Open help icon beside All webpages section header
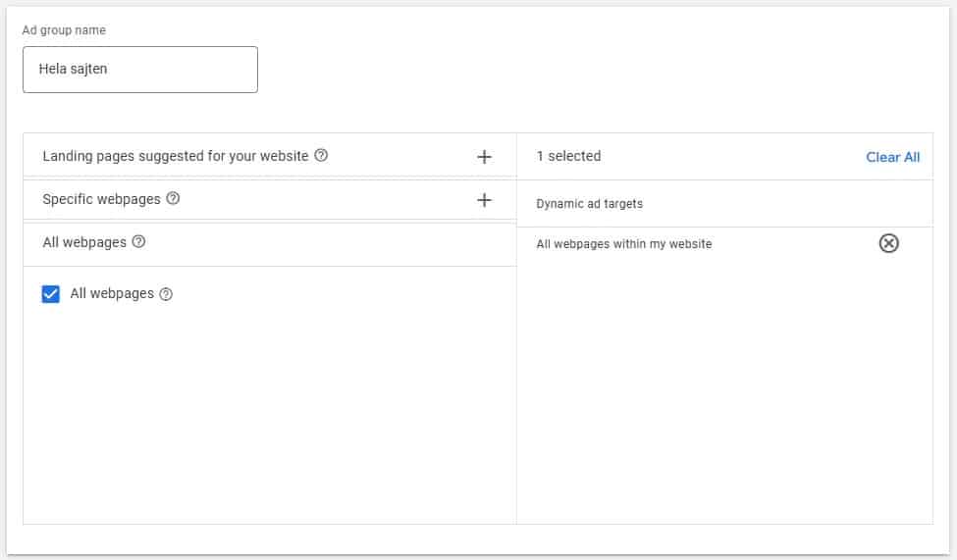Screen dimensions: 957x560 click(139, 241)
